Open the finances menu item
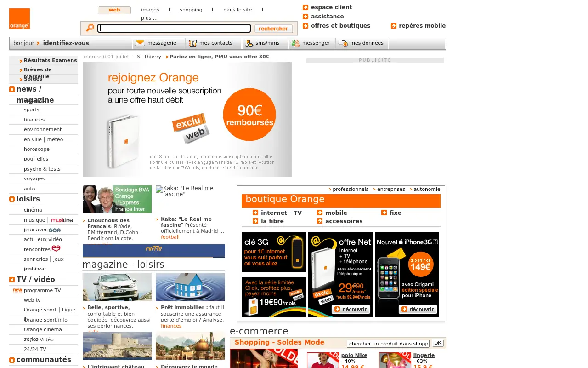The image size is (588, 368). click(x=34, y=120)
